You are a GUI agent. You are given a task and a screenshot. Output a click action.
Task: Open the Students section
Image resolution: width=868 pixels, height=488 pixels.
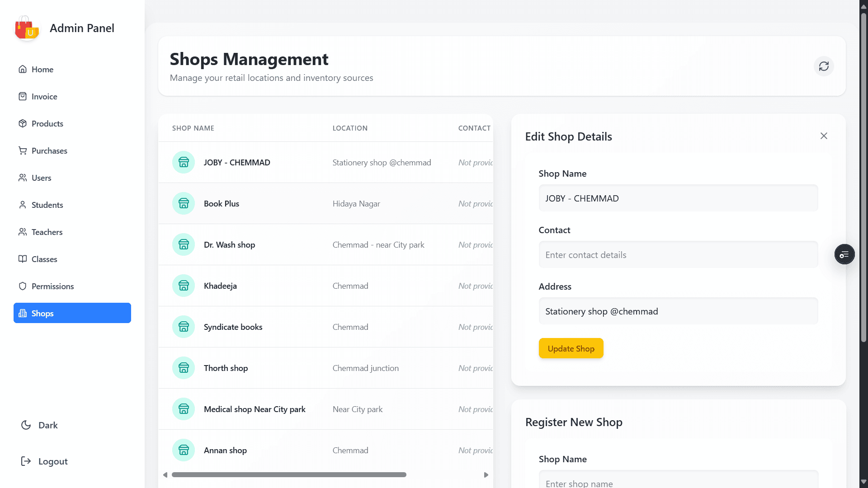click(72, 205)
